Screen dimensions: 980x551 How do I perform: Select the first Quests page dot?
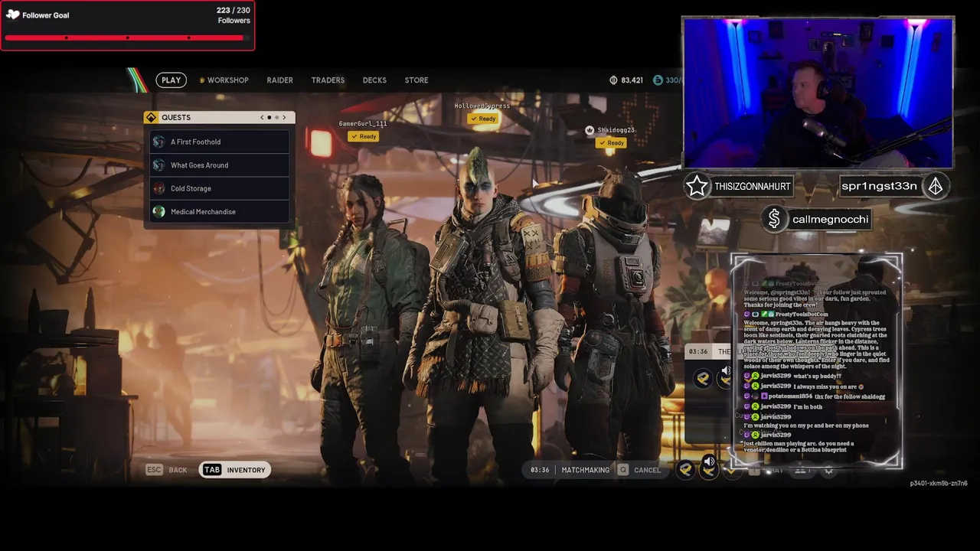click(x=269, y=117)
